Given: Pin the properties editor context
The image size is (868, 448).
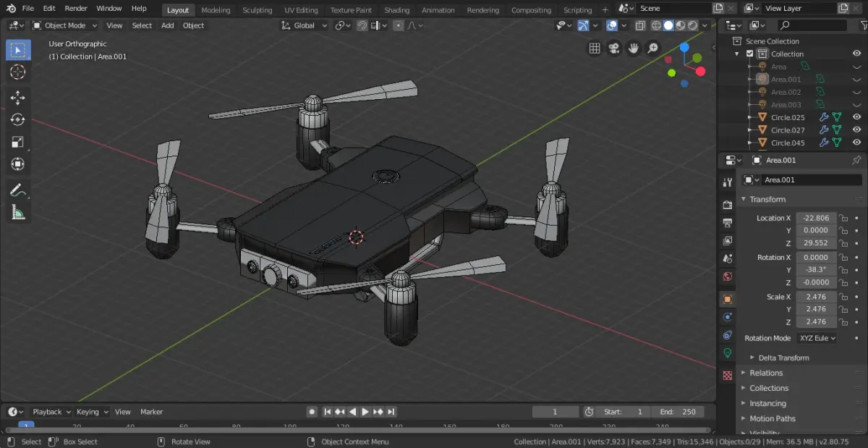Looking at the screenshot, I should click(x=856, y=160).
